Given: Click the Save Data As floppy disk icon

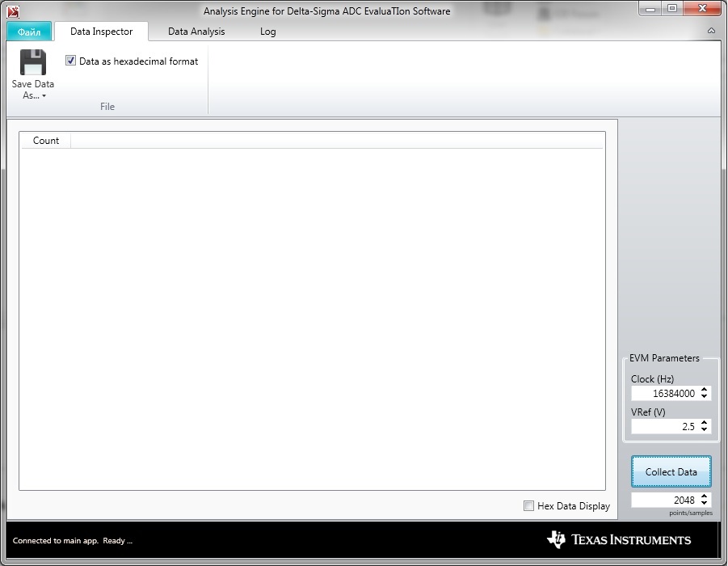Looking at the screenshot, I should click(33, 62).
